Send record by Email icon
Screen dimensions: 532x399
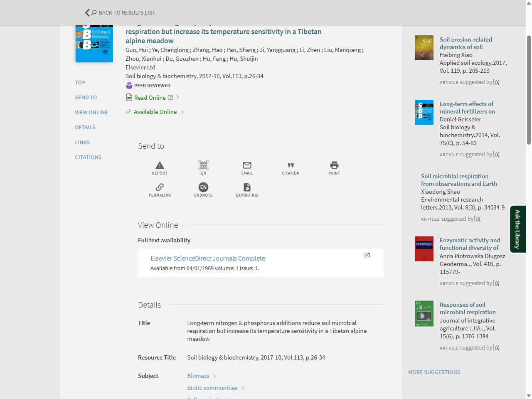tap(247, 165)
